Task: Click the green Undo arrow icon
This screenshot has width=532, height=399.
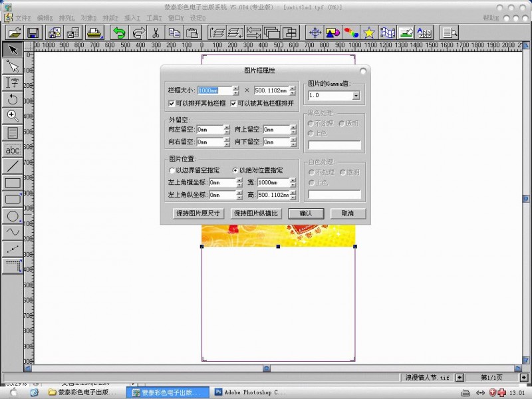Action: (119, 32)
